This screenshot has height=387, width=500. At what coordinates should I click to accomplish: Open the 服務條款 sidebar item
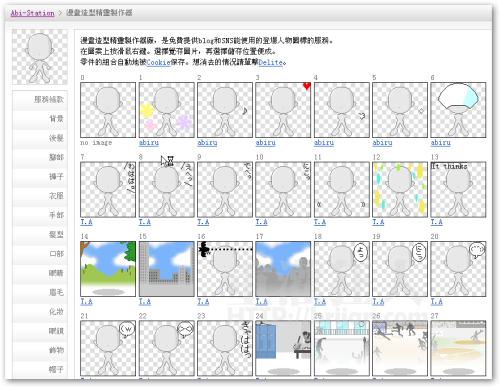[x=40, y=100]
